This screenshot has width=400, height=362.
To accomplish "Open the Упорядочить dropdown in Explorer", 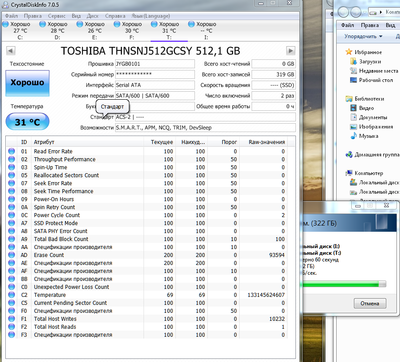I will (363, 36).
